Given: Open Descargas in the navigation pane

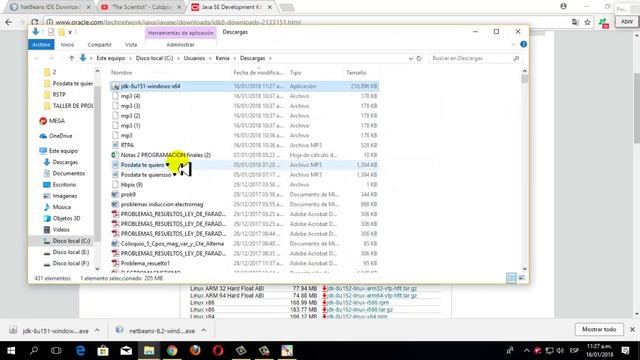Looking at the screenshot, I should tap(60, 162).
